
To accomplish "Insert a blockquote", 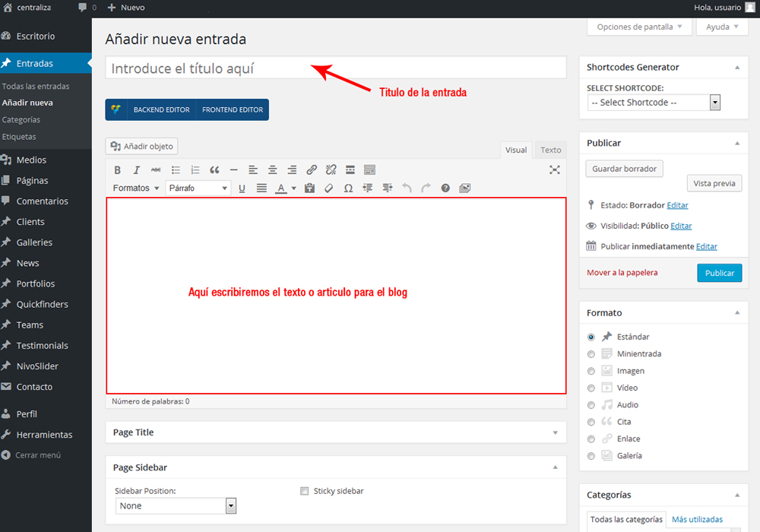I will click(214, 170).
